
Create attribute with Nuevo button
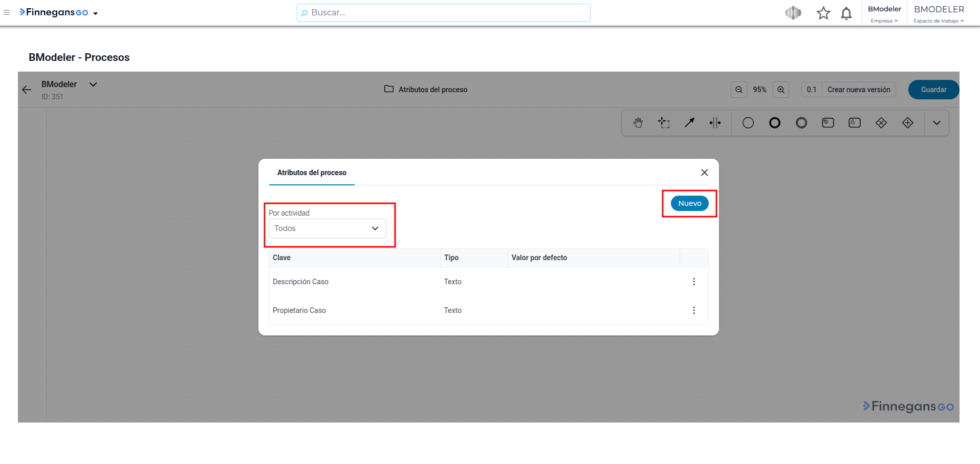coord(690,203)
